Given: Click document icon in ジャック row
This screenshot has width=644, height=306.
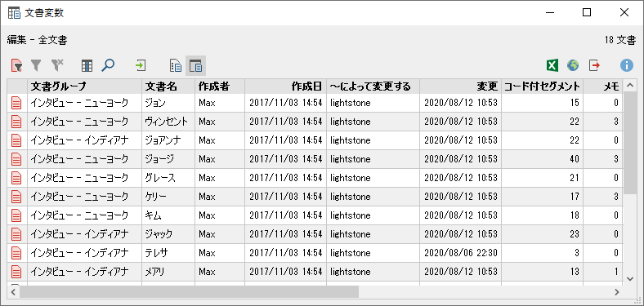Looking at the screenshot, I should point(16,234).
